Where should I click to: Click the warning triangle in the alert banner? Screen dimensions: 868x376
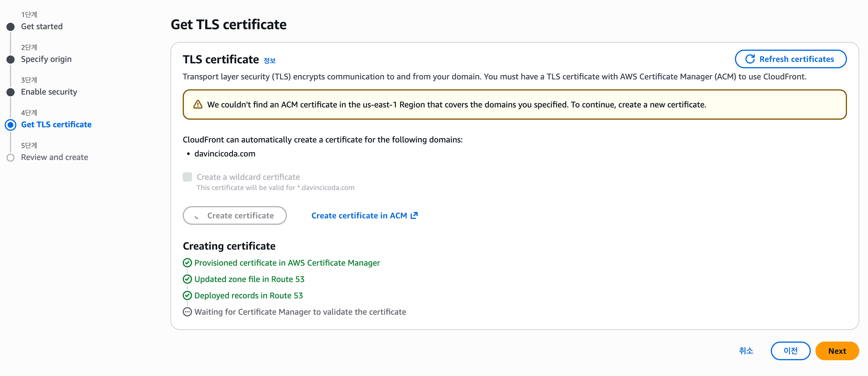[x=198, y=105]
